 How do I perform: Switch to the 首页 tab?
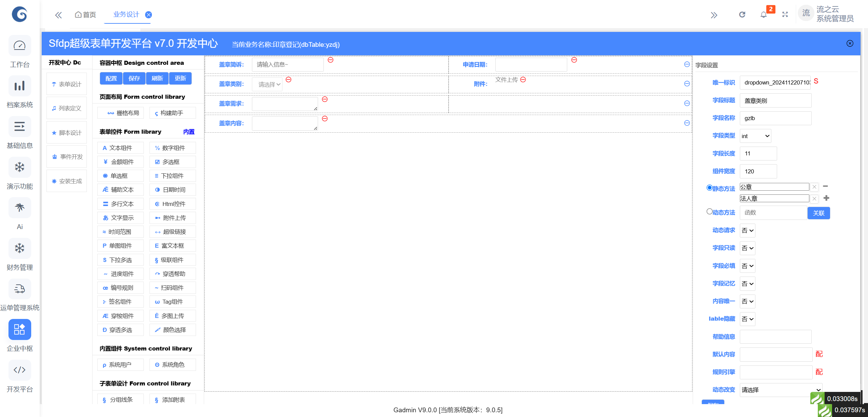click(85, 15)
